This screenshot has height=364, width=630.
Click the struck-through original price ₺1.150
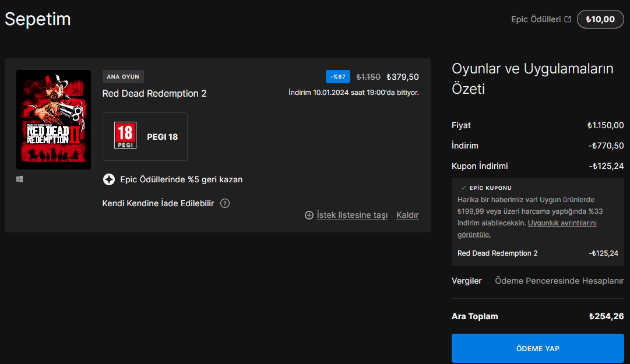pyautogui.click(x=368, y=77)
